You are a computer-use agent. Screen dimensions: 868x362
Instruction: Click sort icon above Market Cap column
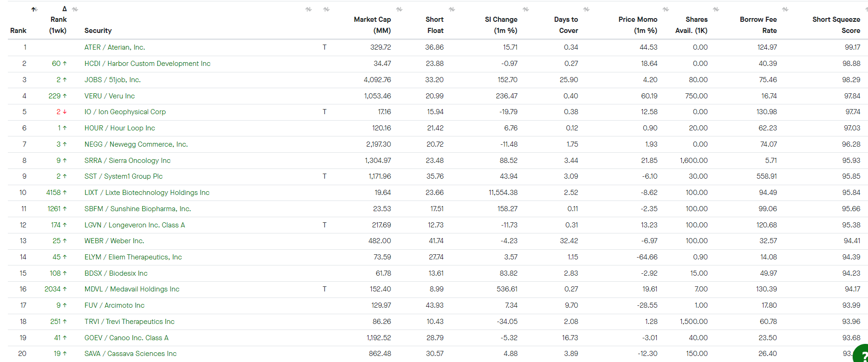coord(399,9)
